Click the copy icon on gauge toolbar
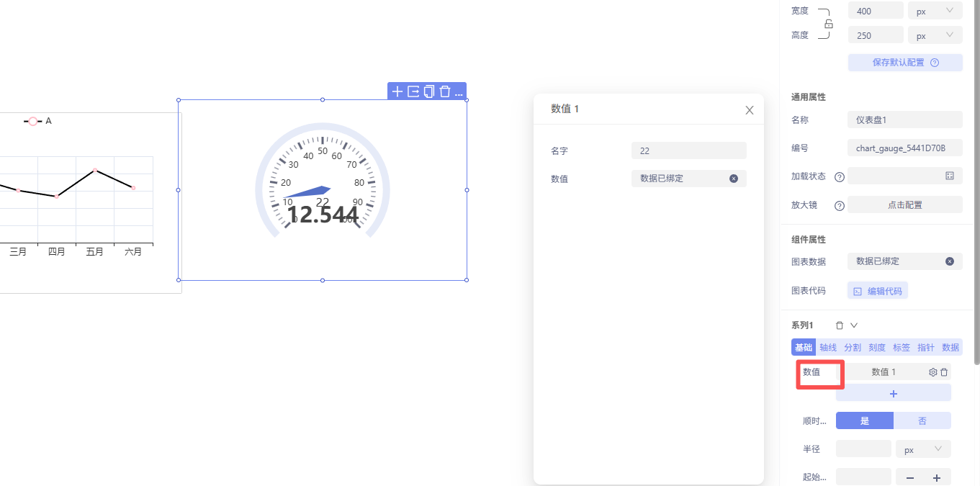The image size is (980, 486). pos(429,91)
